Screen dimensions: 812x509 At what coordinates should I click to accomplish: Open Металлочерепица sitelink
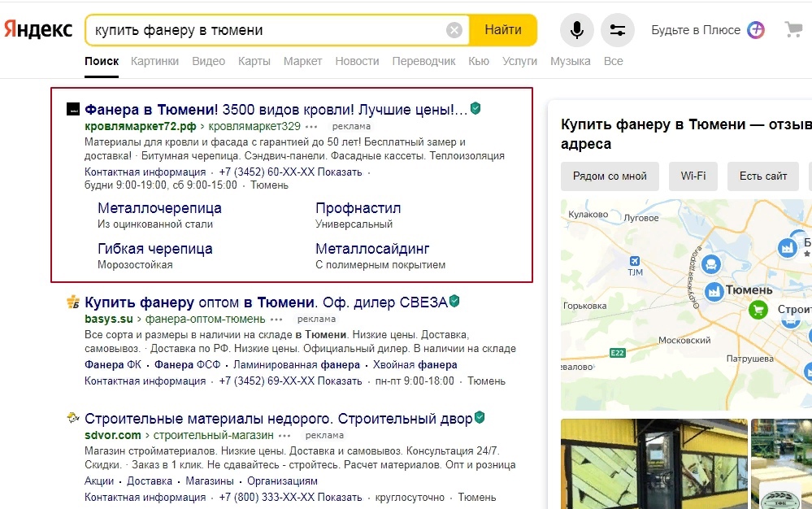tap(159, 208)
